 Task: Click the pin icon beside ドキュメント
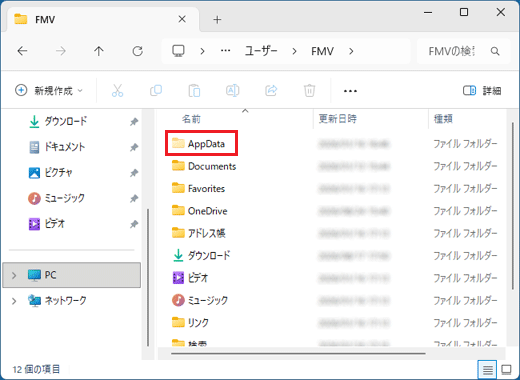(x=134, y=147)
